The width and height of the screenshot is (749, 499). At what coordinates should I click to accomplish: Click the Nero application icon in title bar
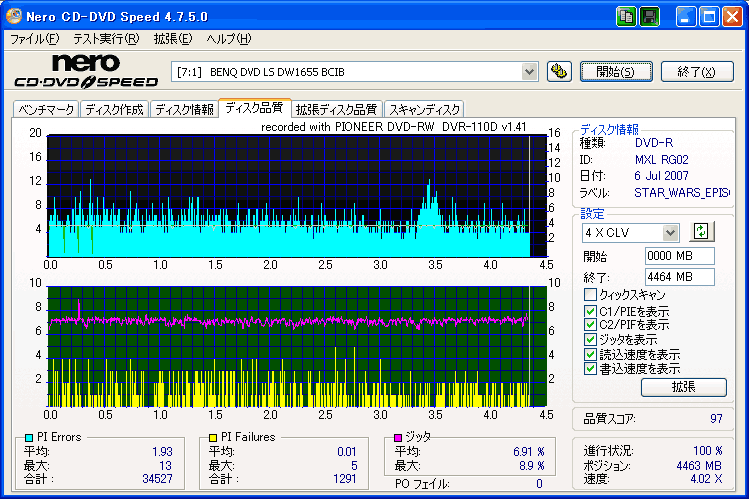point(14,16)
